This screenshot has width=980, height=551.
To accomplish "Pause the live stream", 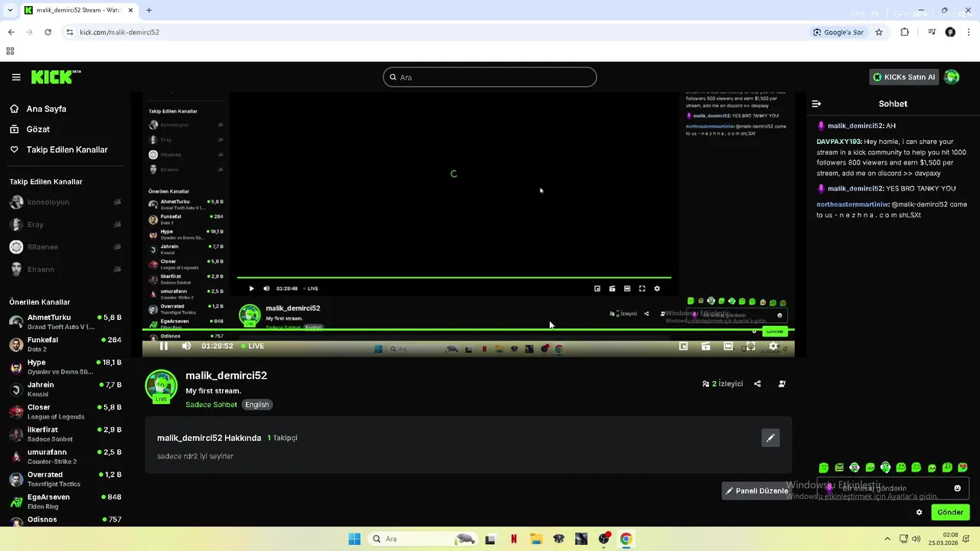I will coord(164,346).
